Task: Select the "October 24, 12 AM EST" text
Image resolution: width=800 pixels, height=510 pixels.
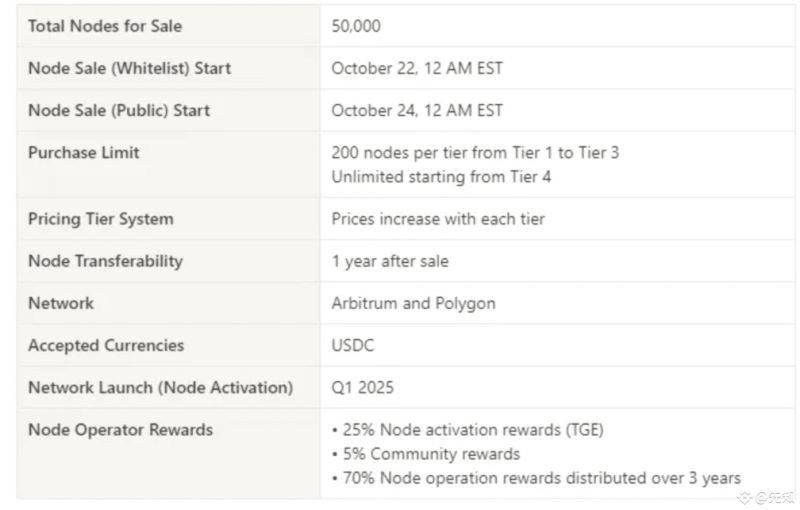Action: [417, 110]
